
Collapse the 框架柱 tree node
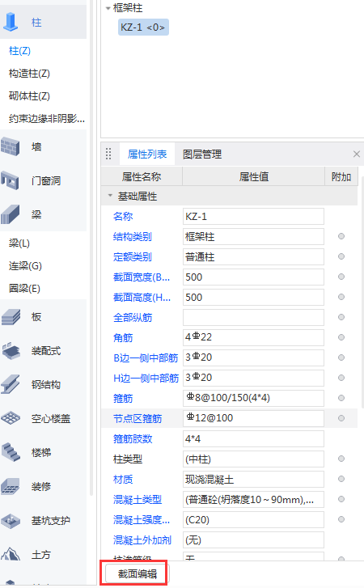click(108, 8)
